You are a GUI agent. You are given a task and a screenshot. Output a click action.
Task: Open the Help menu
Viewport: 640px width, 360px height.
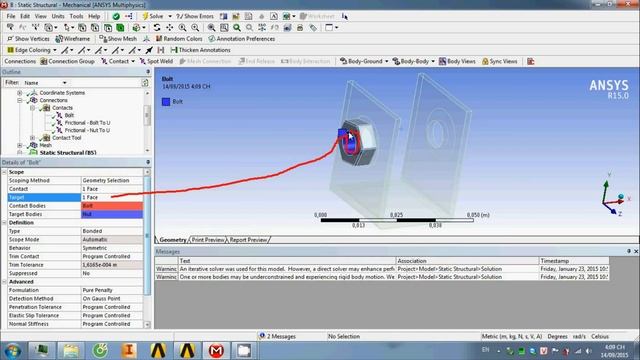(94, 16)
